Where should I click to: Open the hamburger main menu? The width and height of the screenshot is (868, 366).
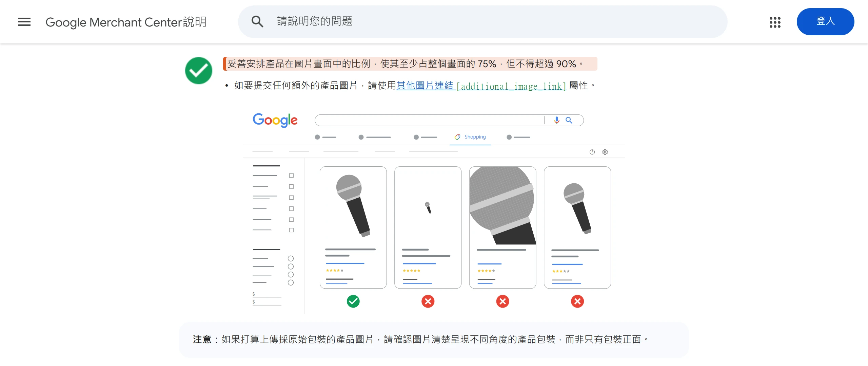coord(24,22)
